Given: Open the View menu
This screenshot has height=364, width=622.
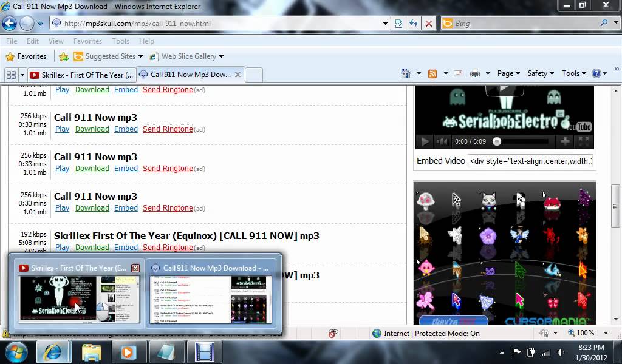Looking at the screenshot, I should pos(56,41).
